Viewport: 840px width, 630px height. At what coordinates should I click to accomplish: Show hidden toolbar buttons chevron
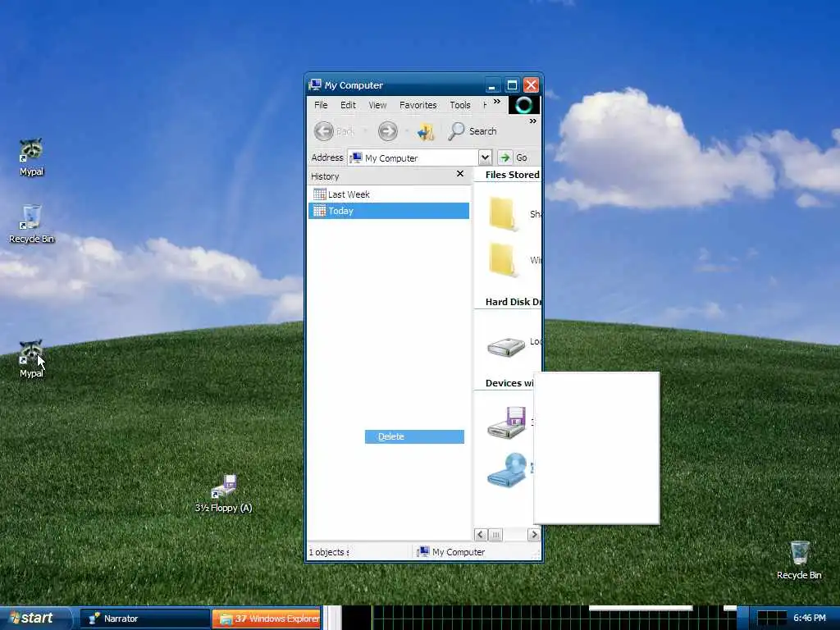click(x=532, y=121)
